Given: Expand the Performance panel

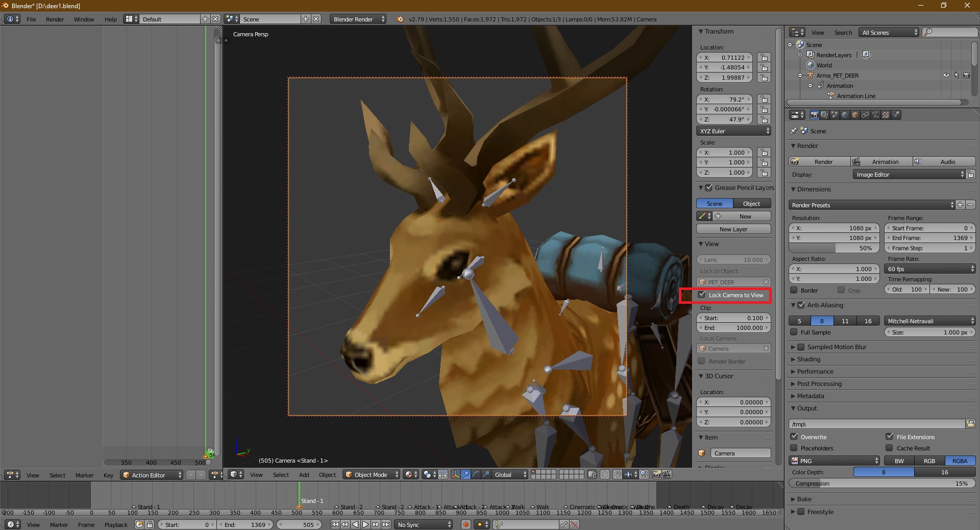Looking at the screenshot, I should pyautogui.click(x=815, y=371).
